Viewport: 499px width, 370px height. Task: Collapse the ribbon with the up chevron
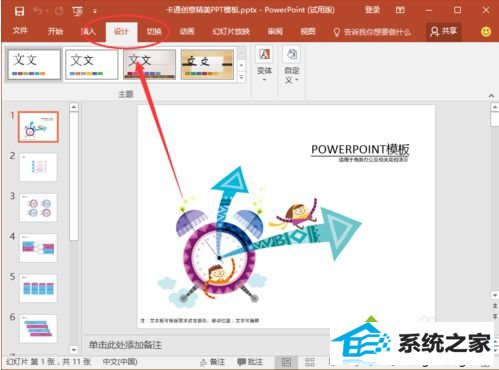[x=491, y=96]
